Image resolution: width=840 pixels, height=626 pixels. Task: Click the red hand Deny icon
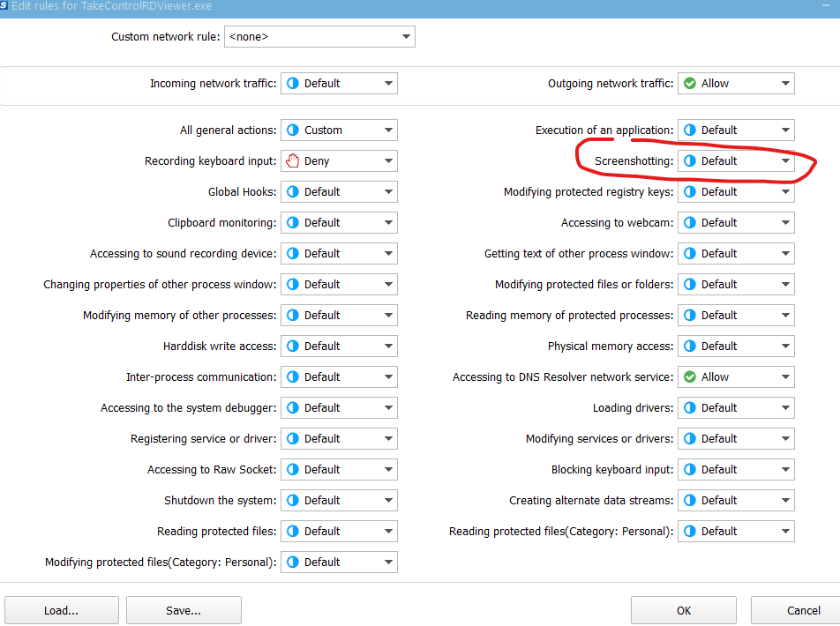[x=293, y=160]
